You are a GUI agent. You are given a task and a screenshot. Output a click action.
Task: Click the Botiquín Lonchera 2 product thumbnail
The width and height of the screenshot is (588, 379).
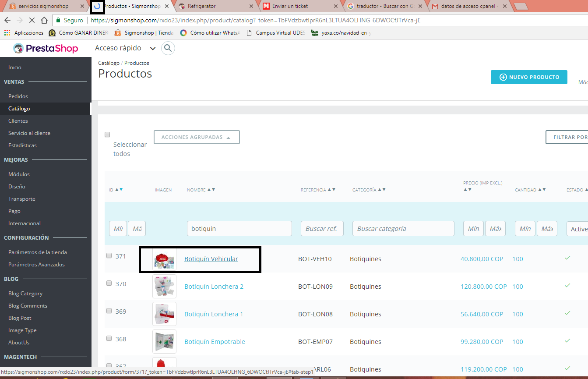(164, 287)
